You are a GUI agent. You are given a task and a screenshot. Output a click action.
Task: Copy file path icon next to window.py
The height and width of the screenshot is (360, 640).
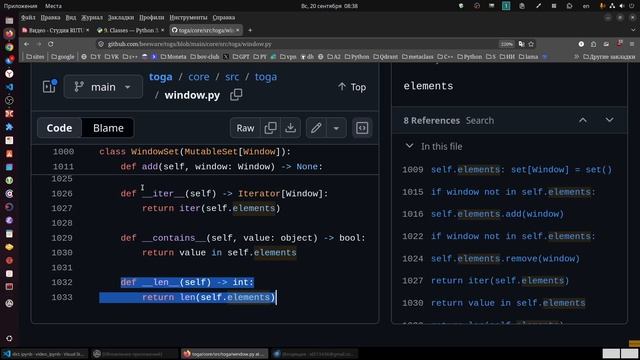point(236,95)
